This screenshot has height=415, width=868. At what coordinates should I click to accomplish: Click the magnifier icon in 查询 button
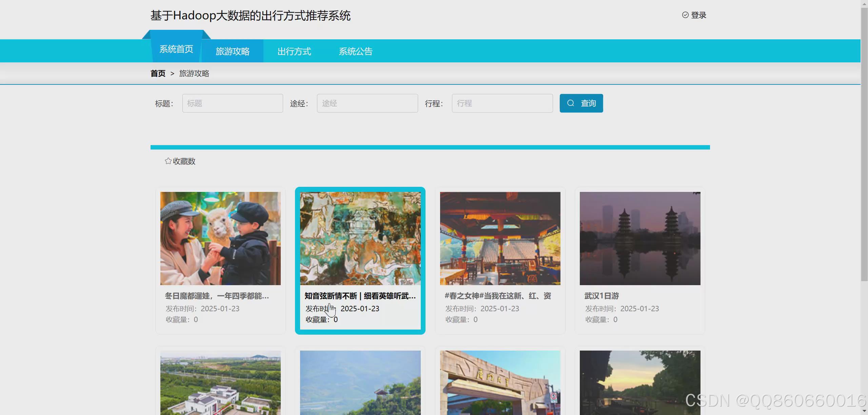click(x=571, y=103)
